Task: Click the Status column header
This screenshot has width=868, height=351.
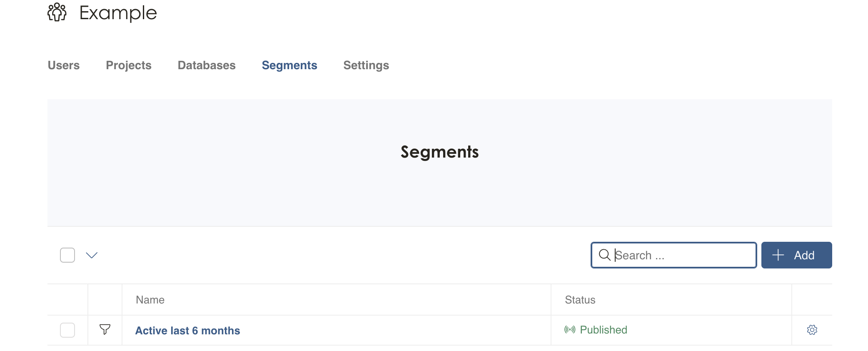Action: [x=580, y=300]
